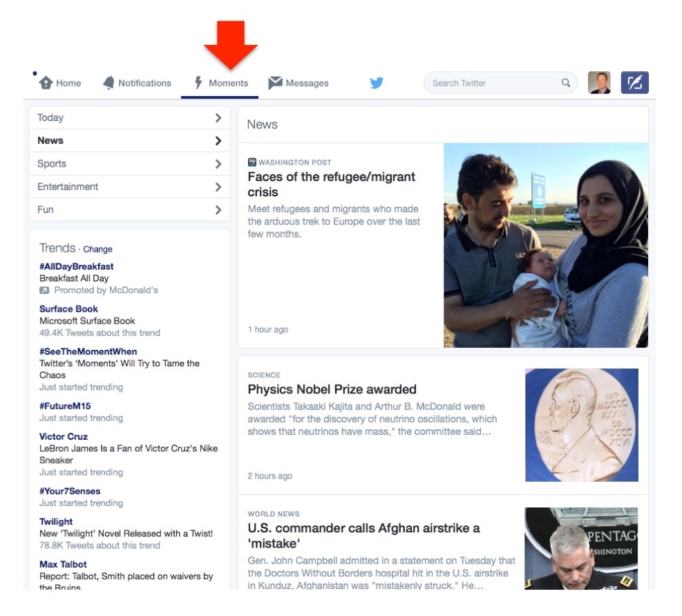Expand the Sports category chevron
Image resolution: width=682 pixels, height=616 pixels.
(218, 164)
